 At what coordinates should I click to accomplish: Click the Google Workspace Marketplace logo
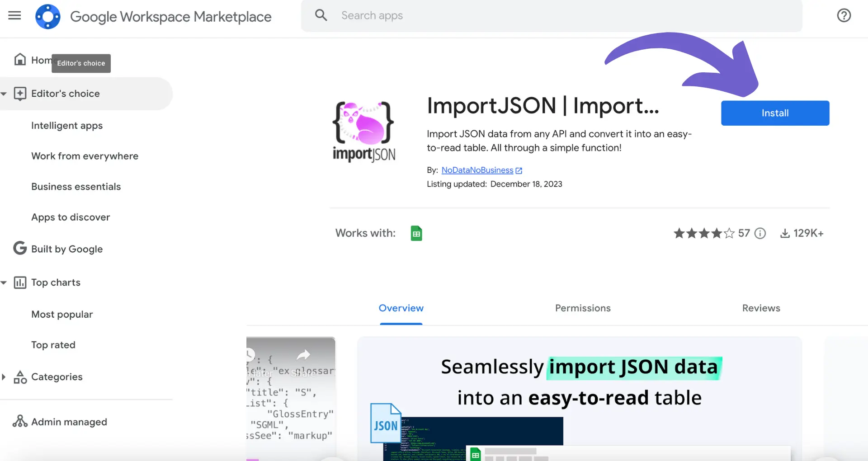coord(48,16)
